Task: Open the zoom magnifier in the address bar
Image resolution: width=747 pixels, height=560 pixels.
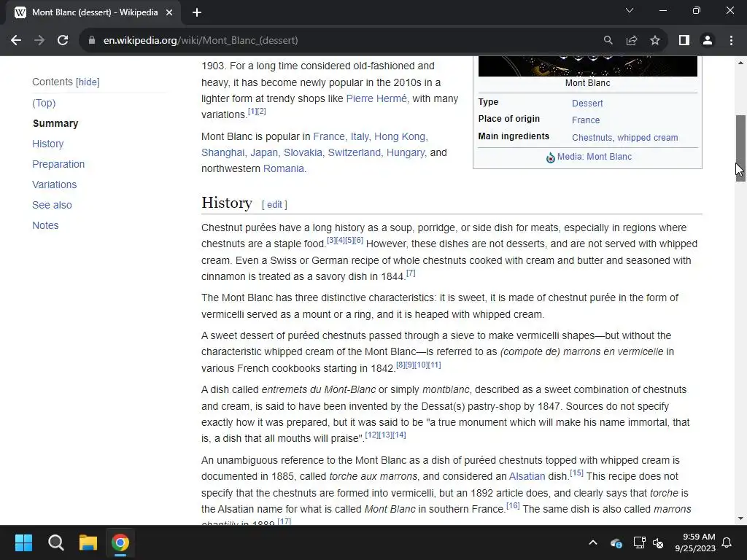Action: pyautogui.click(x=608, y=41)
